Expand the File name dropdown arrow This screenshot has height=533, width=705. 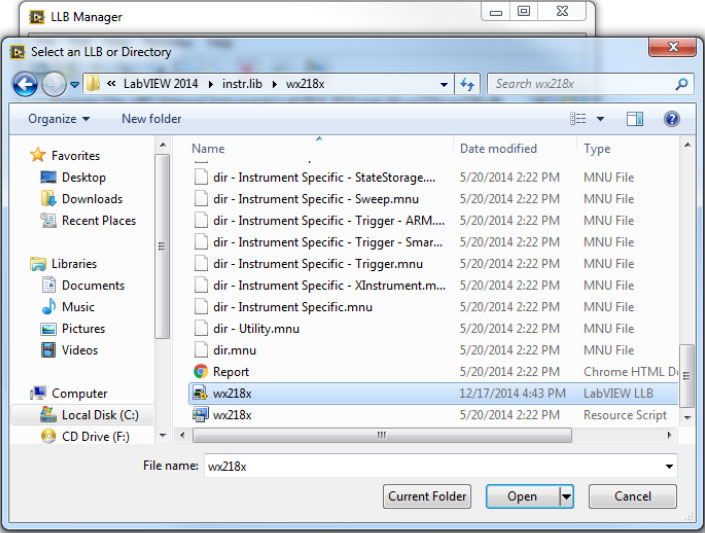click(668, 466)
